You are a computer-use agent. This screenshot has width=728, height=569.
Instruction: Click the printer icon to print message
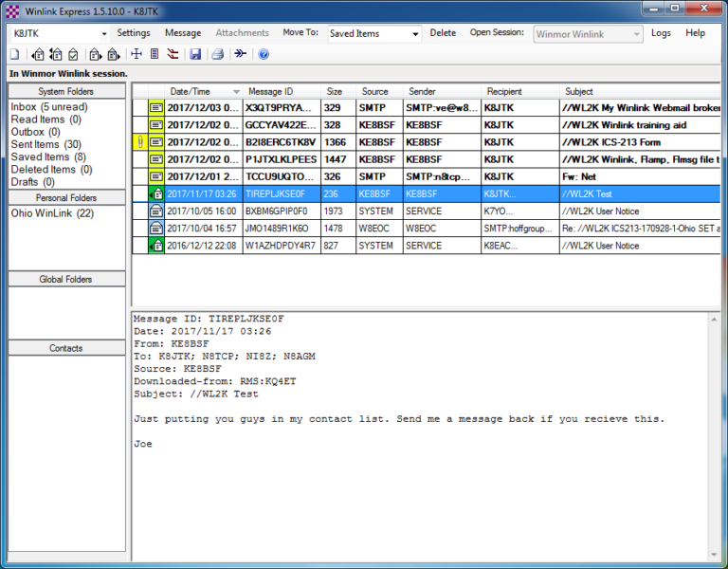[218, 54]
